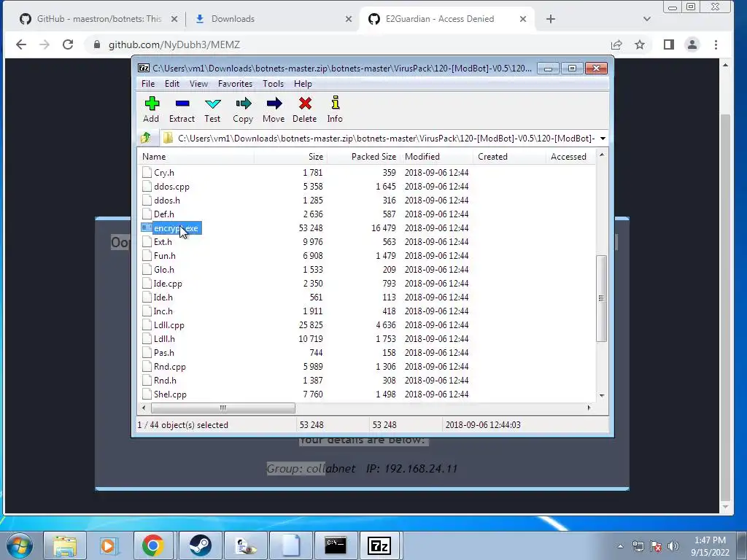
Task: Open the View menu
Action: coord(198,84)
